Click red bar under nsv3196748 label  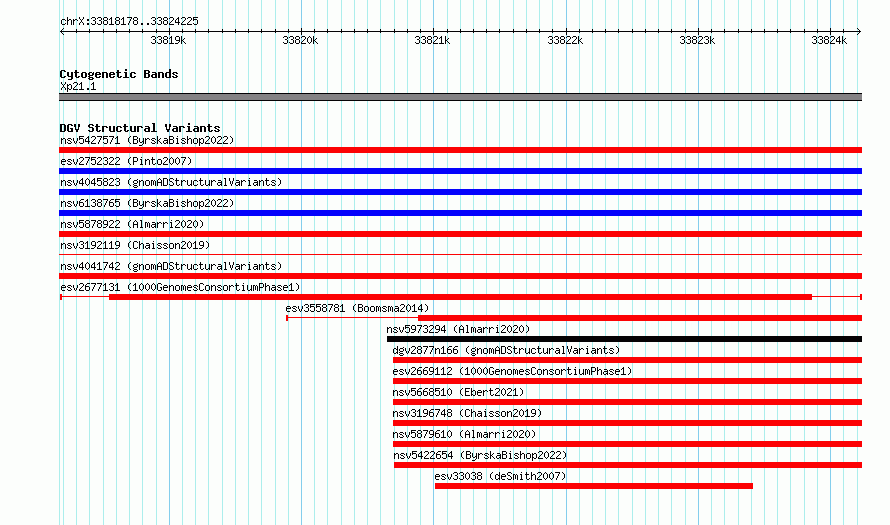pos(627,423)
